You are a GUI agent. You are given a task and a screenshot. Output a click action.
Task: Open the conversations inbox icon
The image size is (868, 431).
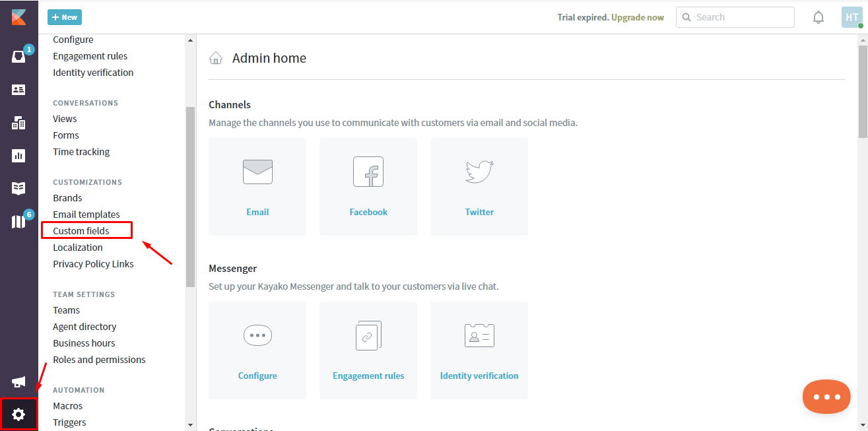(x=18, y=57)
